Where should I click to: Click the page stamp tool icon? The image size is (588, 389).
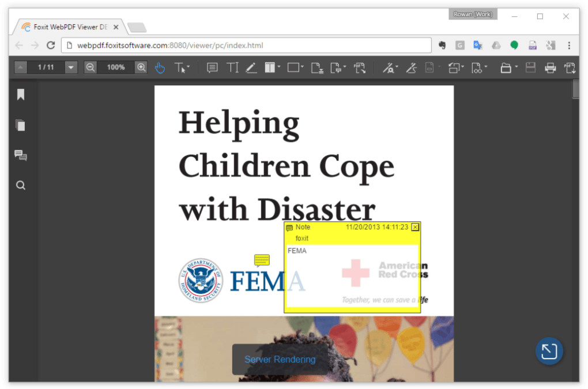tap(317, 68)
